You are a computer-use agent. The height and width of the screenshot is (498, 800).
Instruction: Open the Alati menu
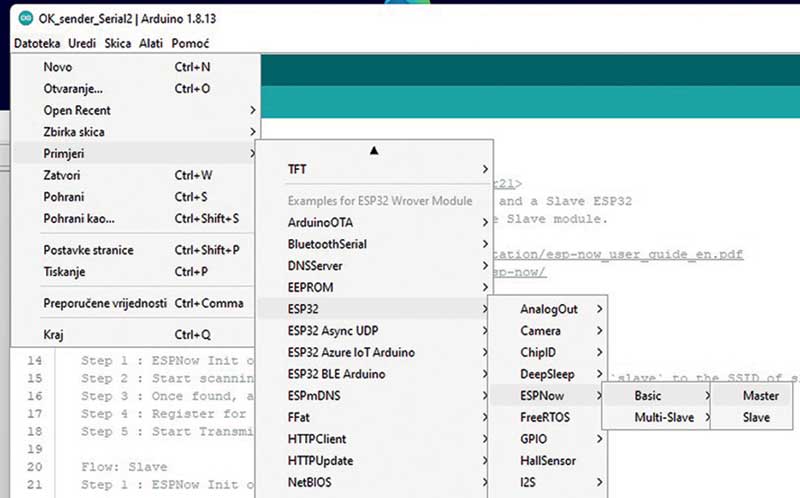[x=151, y=43]
